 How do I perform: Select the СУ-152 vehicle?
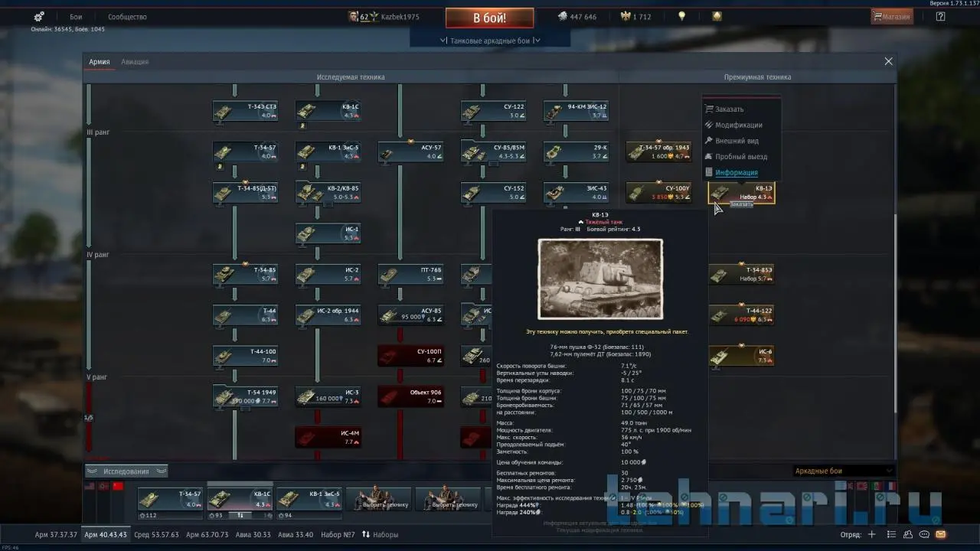(493, 192)
